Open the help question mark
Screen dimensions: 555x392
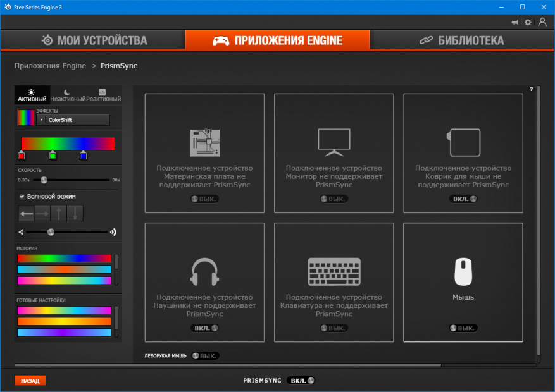pos(532,89)
